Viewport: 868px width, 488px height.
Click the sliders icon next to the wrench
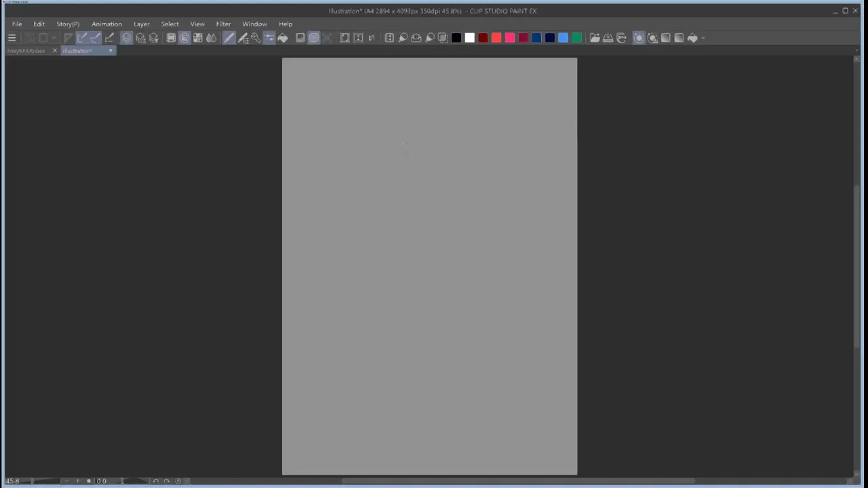269,38
